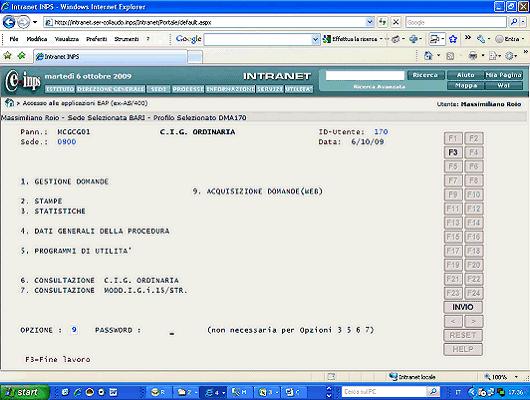
Task: Open the recent pages dropdown next to Forward
Action: point(35,22)
